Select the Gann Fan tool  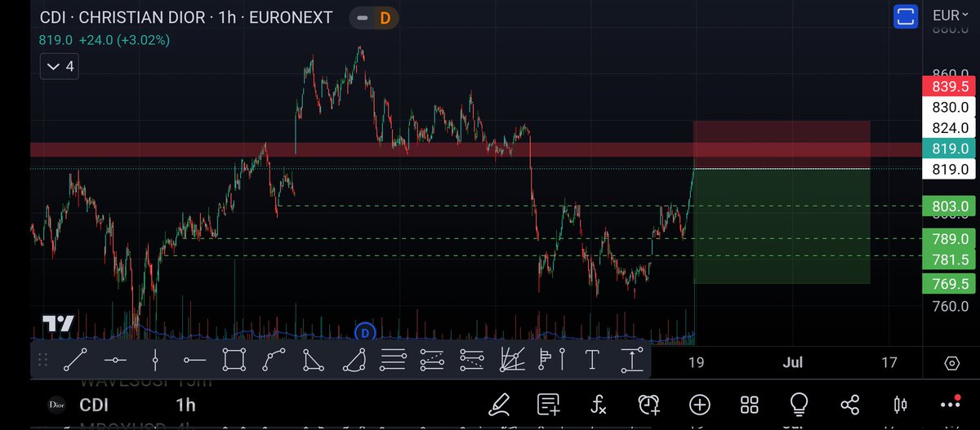tap(512, 359)
